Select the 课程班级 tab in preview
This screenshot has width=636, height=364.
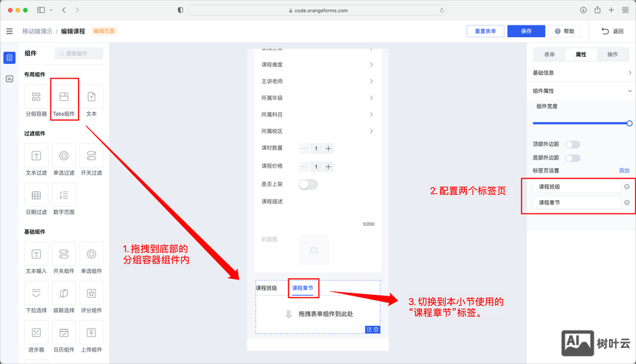pyautogui.click(x=267, y=288)
